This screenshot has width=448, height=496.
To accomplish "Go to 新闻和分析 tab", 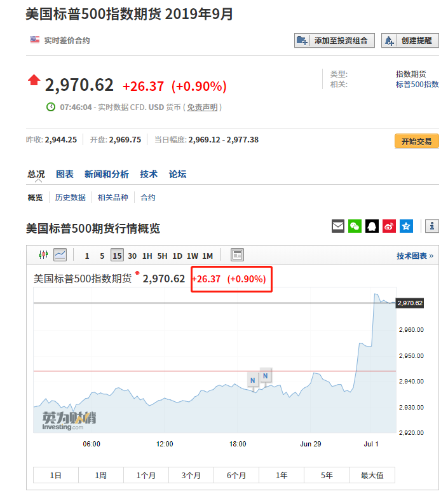I will [106, 174].
